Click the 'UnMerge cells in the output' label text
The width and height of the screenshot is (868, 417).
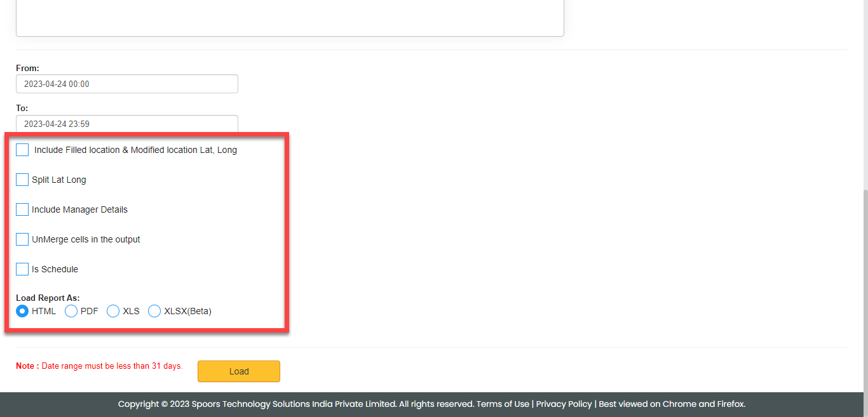(86, 239)
